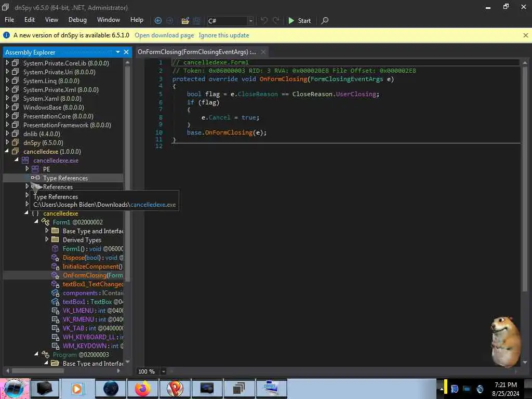Open the 100 % zoom dropdown
Screen dimensions: 532x399
(x=163, y=371)
